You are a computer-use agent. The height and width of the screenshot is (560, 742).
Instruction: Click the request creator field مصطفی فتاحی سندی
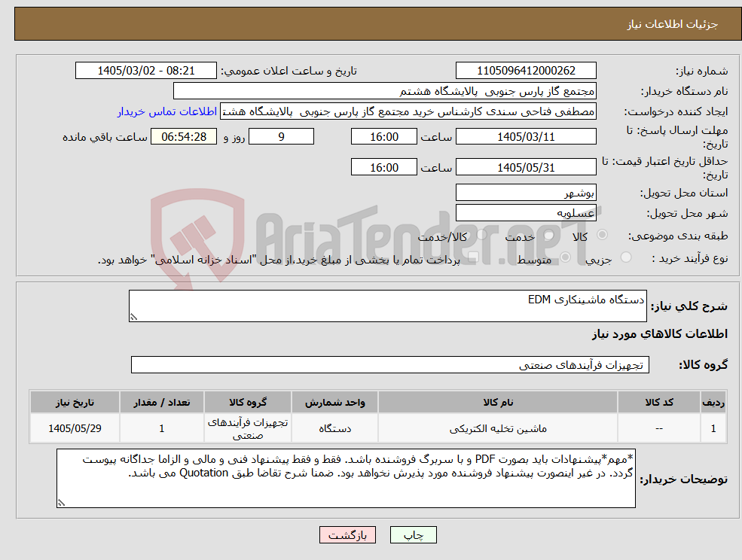point(408,111)
